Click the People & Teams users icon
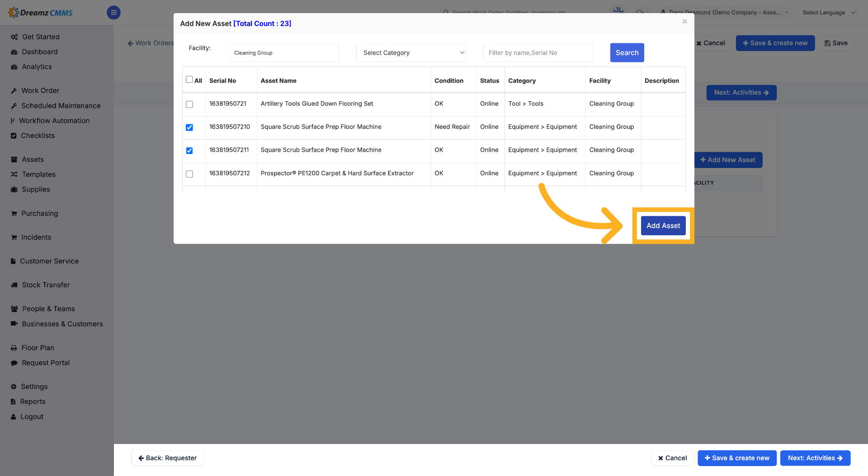This screenshot has height=476, width=868. point(14,309)
